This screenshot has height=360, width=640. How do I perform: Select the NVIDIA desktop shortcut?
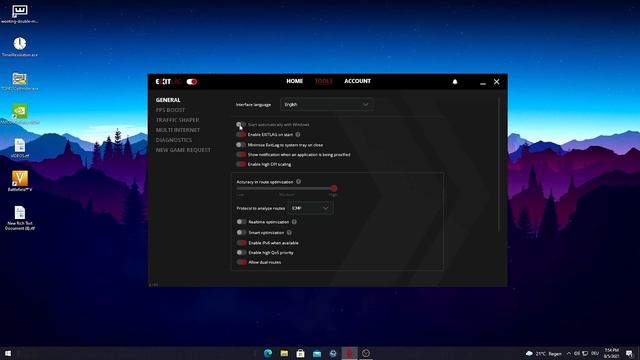pos(20,114)
